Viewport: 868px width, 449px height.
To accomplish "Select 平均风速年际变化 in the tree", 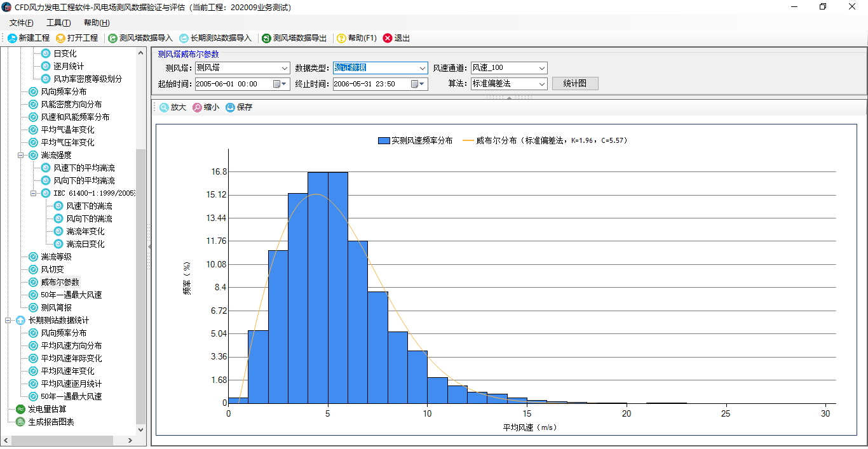I will click(x=71, y=358).
